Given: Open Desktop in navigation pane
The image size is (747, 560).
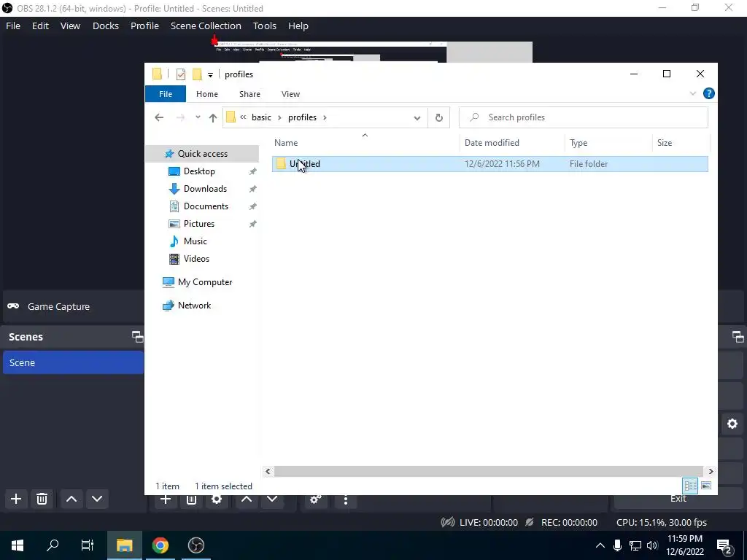Looking at the screenshot, I should pyautogui.click(x=199, y=171).
